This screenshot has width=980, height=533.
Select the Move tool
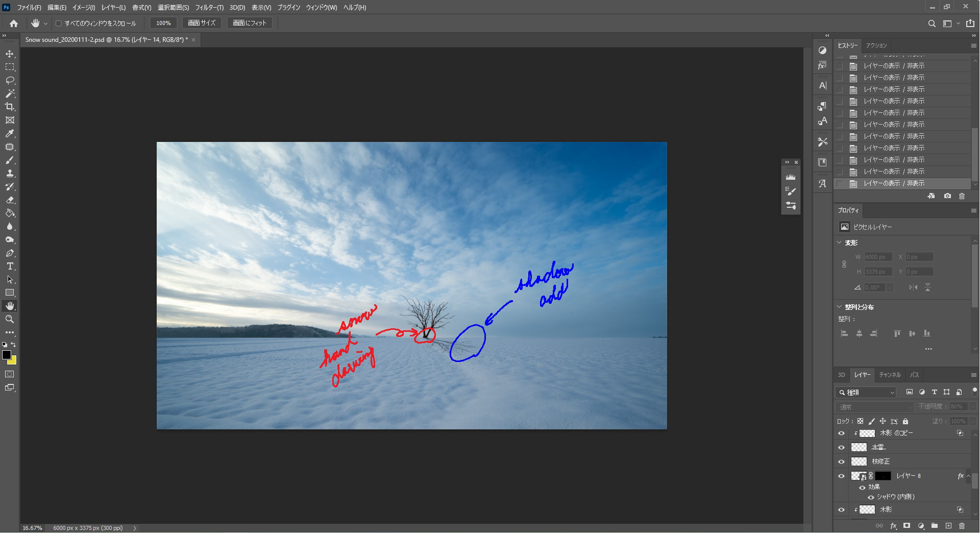10,54
